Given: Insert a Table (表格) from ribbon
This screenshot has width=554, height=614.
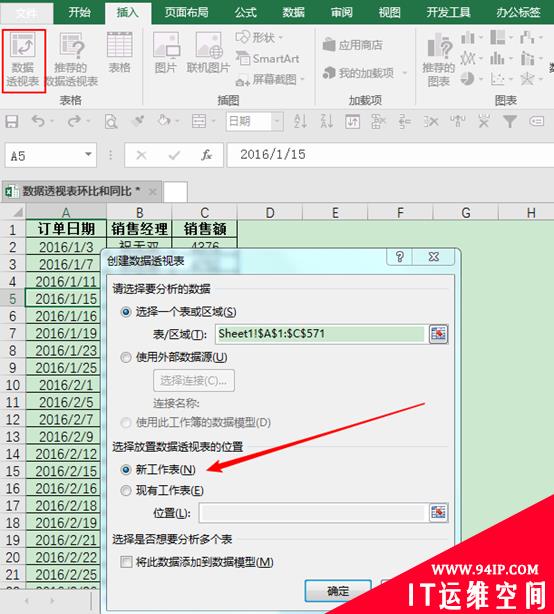Looking at the screenshot, I should pos(119,53).
